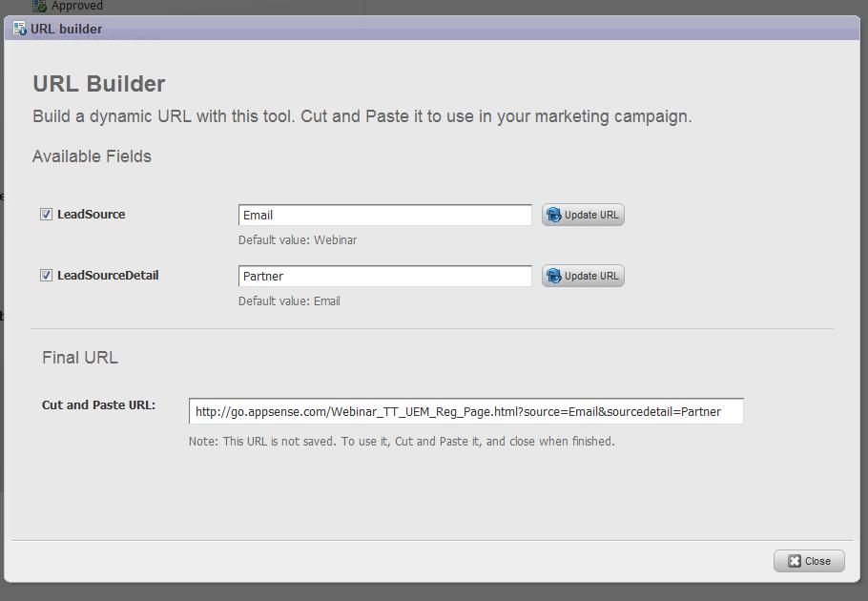Click the "Default value: Webinar" hint text
The height and width of the screenshot is (601, 868).
tap(298, 240)
